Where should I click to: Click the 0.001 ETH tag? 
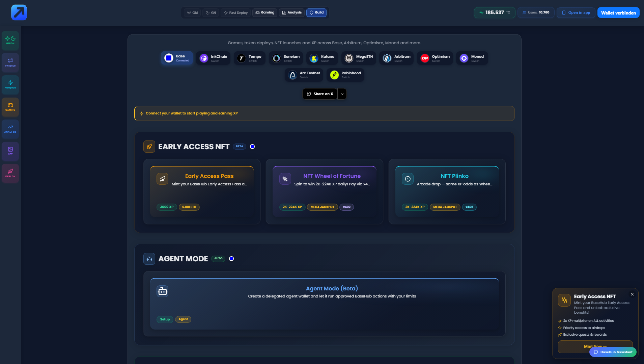189,207
